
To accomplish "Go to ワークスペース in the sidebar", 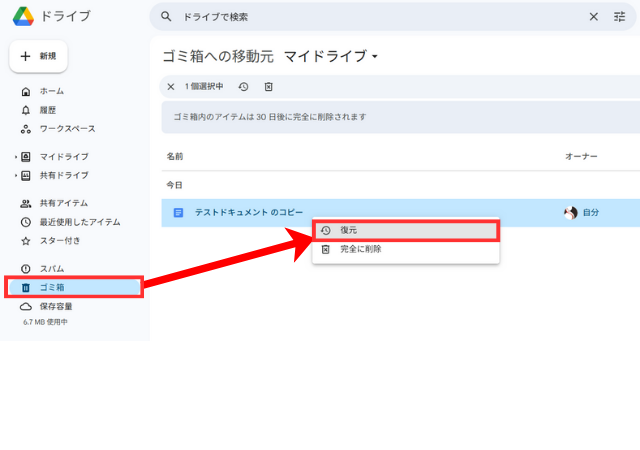I will click(x=60, y=129).
